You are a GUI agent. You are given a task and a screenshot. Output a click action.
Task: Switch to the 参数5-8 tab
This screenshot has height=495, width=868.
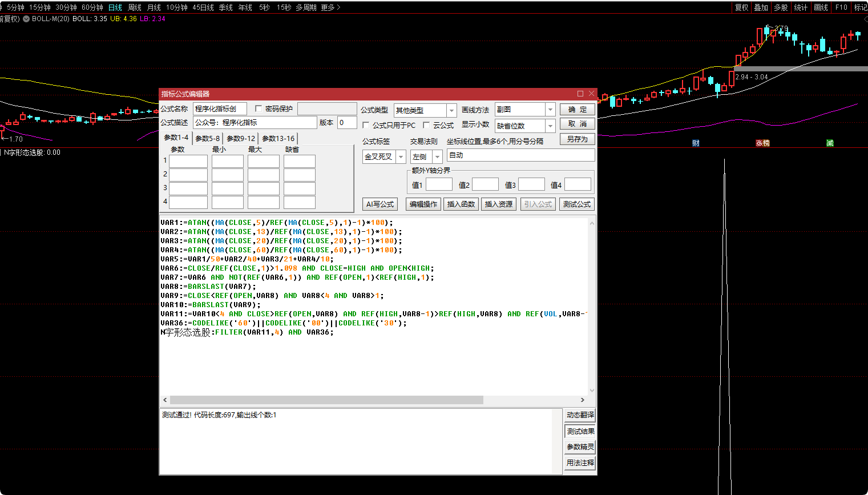click(207, 138)
